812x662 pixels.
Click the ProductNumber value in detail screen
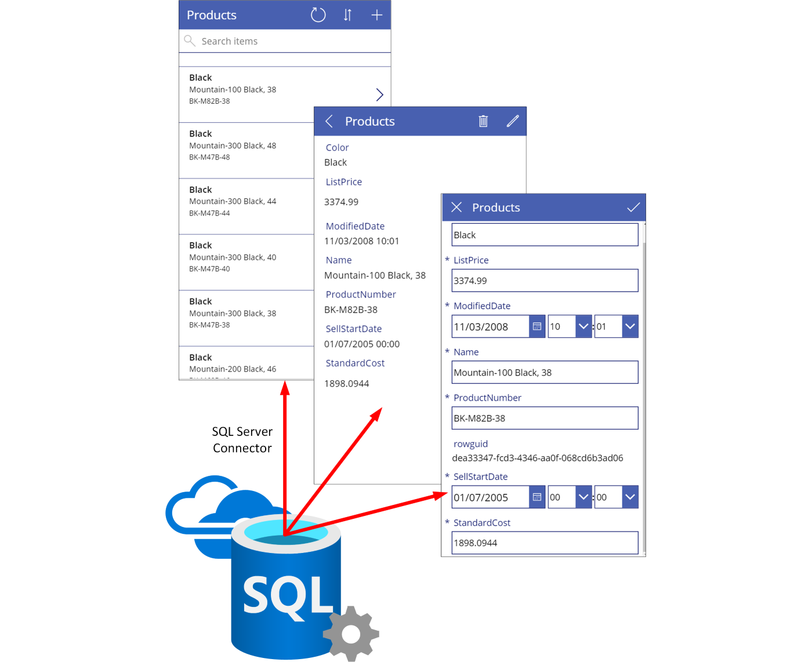pos(351,310)
